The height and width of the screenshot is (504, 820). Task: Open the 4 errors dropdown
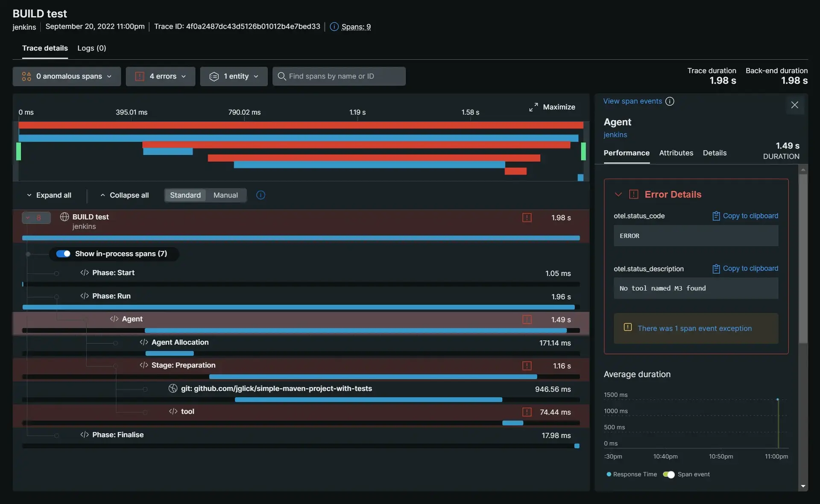(x=161, y=76)
